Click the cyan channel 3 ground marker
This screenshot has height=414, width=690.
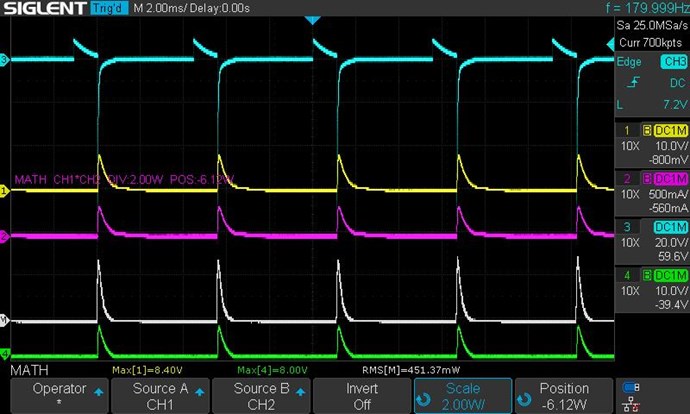pos(4,60)
